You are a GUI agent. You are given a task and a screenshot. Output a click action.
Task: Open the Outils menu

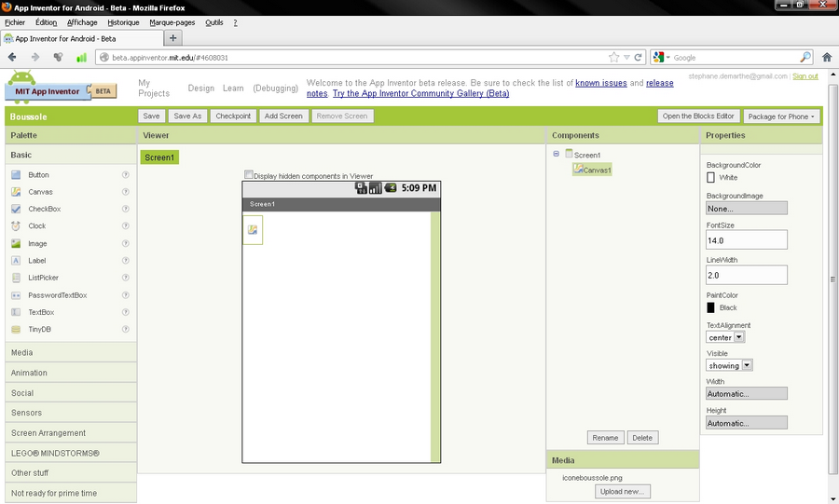coord(214,22)
